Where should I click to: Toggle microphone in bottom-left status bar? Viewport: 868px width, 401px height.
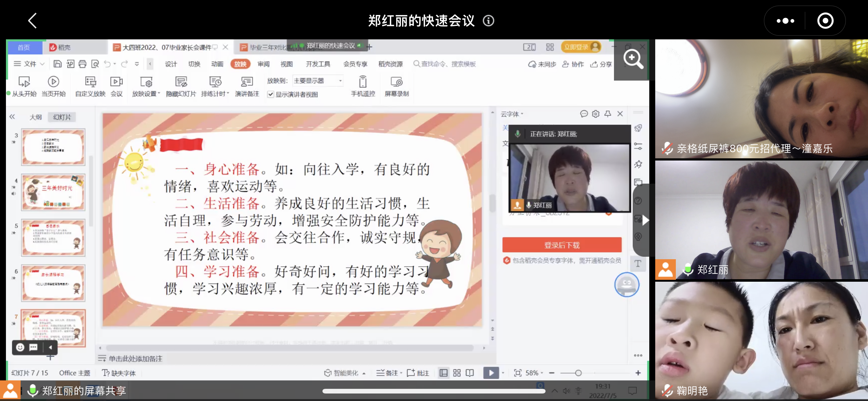33,391
